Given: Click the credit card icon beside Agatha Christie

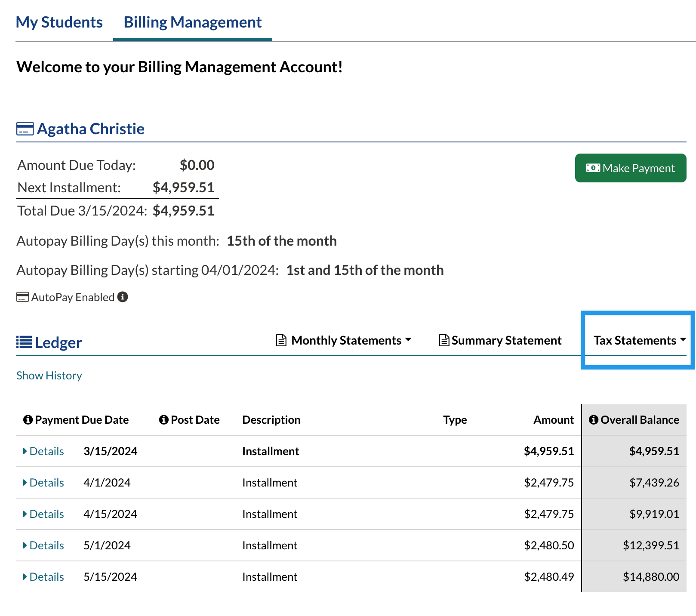Looking at the screenshot, I should [x=25, y=129].
